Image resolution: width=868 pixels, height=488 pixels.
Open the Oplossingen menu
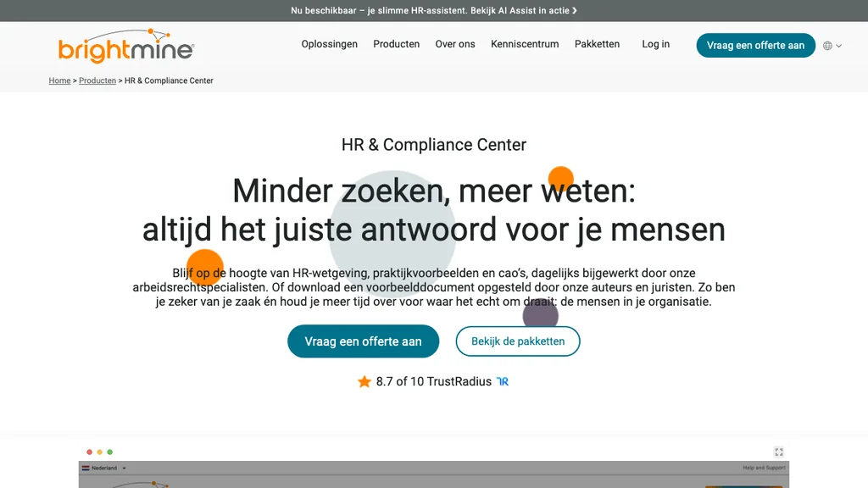click(330, 44)
